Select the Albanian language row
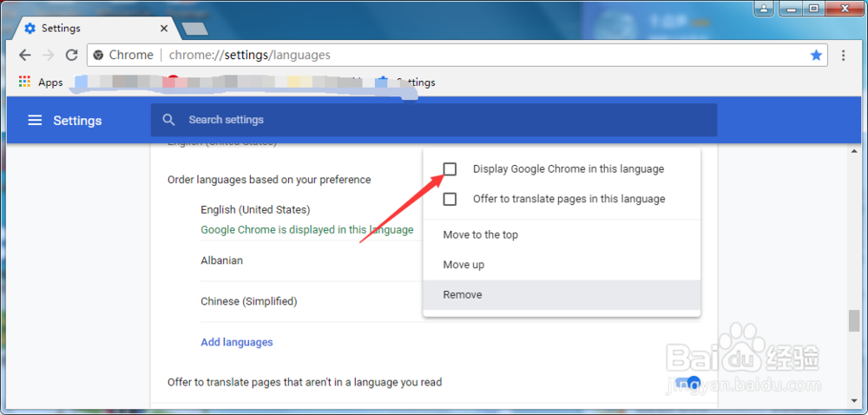This screenshot has width=868, height=415. click(310, 260)
